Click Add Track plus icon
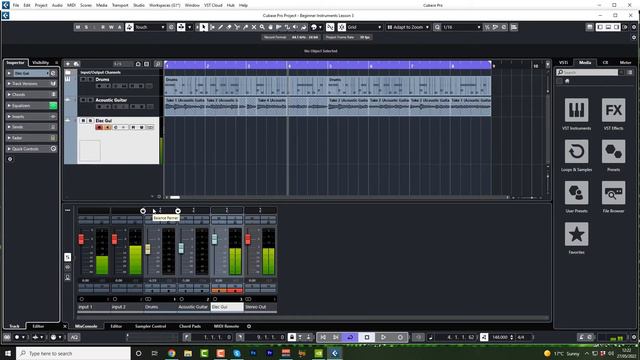Screen dimensions: 640x360 [x=68, y=64]
